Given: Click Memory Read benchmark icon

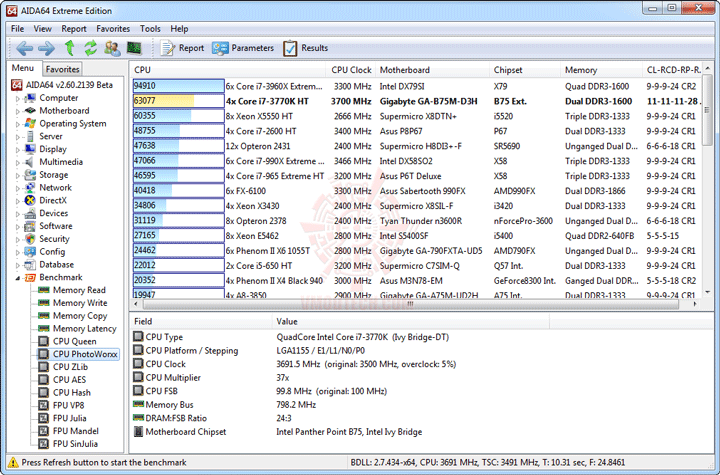Looking at the screenshot, I should point(44,290).
